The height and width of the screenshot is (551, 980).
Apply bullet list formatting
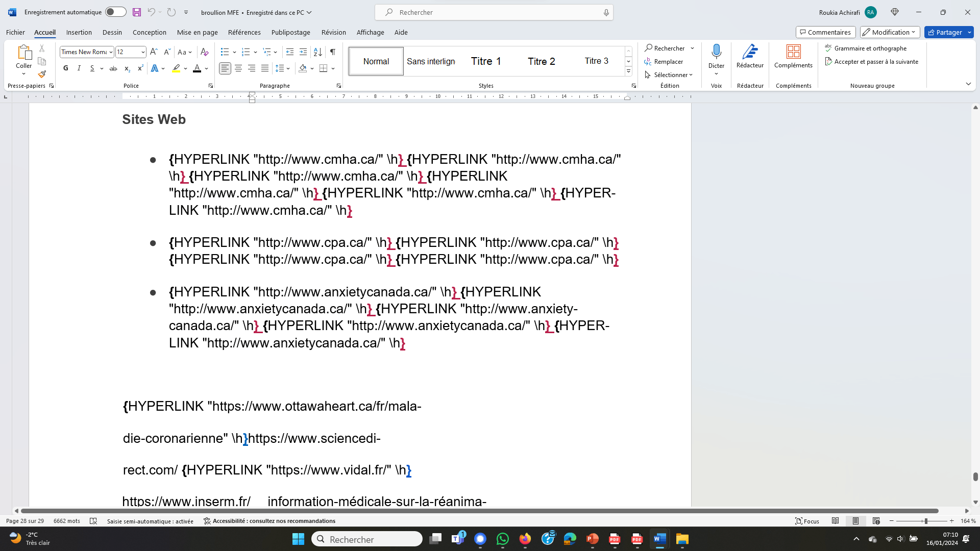pyautogui.click(x=225, y=52)
